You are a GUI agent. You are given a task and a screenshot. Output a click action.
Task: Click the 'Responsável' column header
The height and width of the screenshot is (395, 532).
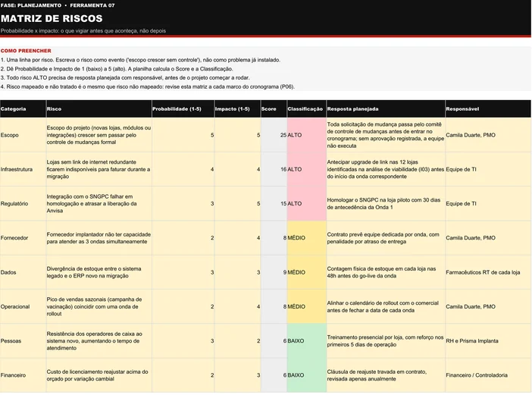click(x=488, y=109)
